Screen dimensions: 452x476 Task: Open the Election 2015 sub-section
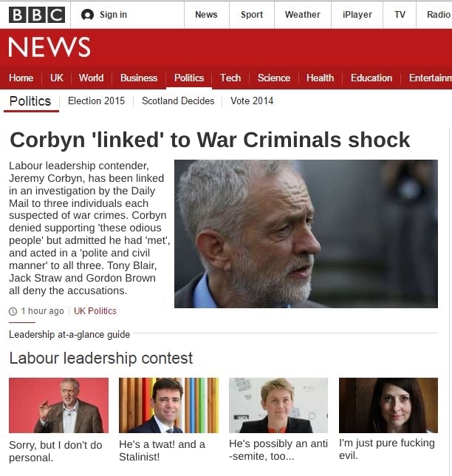[x=97, y=101]
